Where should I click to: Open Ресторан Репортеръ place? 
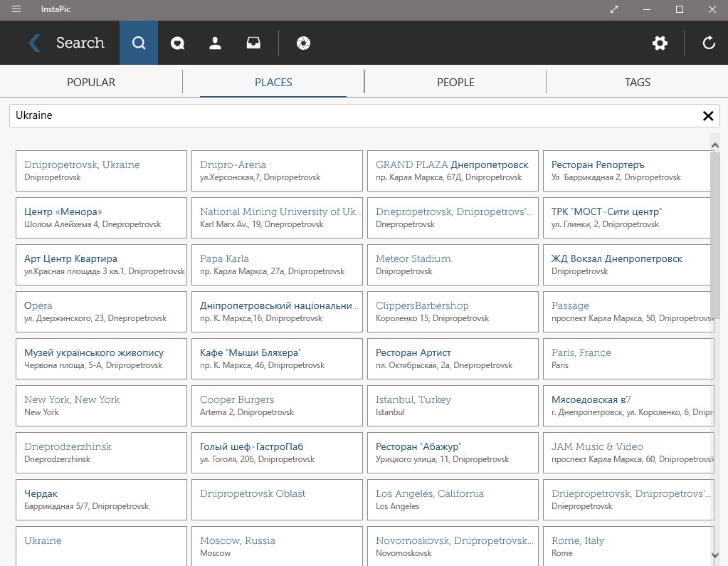coord(627,171)
